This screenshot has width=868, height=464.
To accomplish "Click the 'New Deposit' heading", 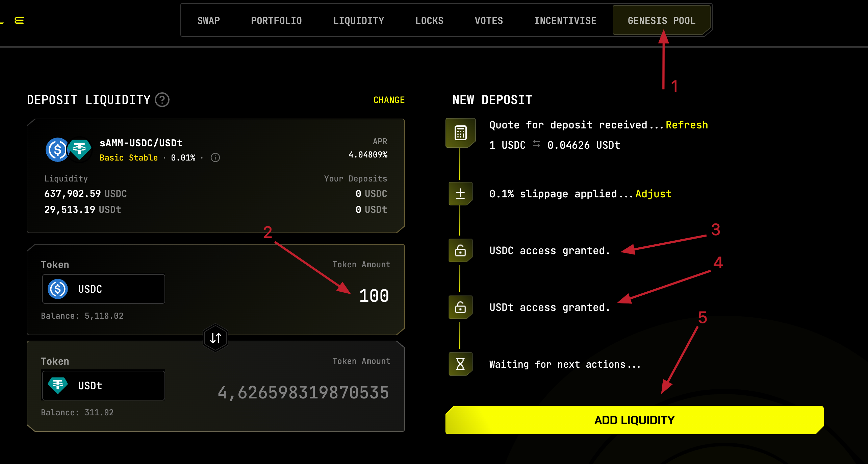I will (492, 100).
